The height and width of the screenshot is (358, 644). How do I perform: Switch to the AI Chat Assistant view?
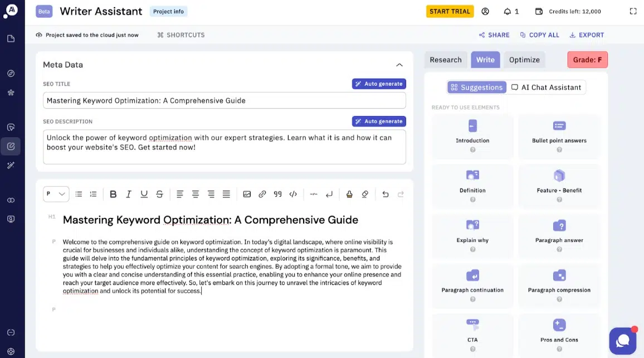pyautogui.click(x=546, y=87)
